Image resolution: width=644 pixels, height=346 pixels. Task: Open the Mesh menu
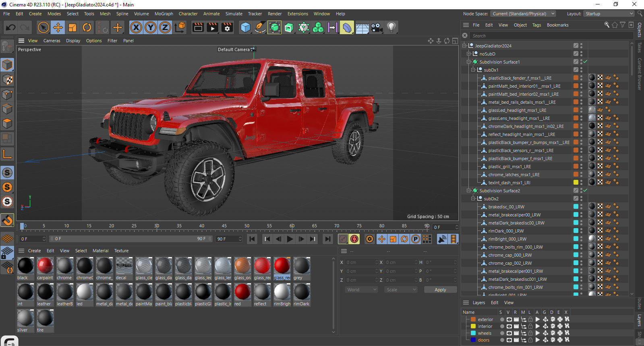pos(105,14)
